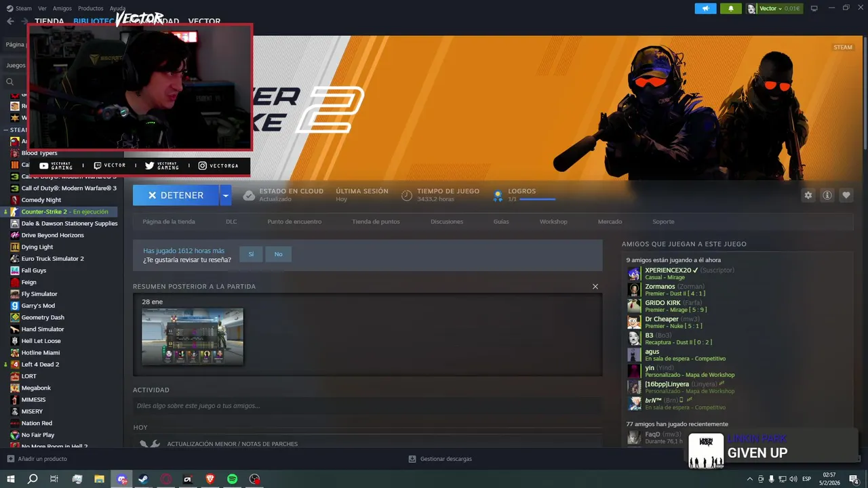Open the Productos menu
The image size is (868, 488).
click(x=91, y=8)
